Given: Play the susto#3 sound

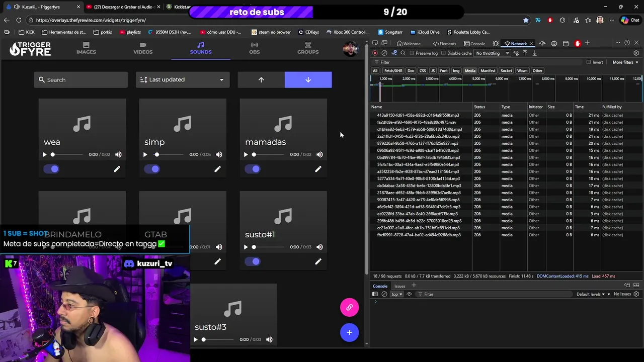Looking at the screenshot, I should [195, 340].
